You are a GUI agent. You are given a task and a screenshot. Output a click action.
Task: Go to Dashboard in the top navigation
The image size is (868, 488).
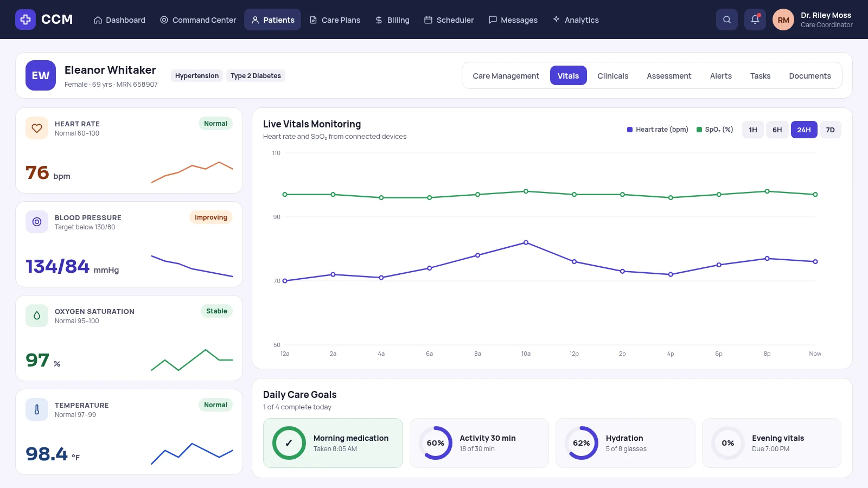coord(119,20)
